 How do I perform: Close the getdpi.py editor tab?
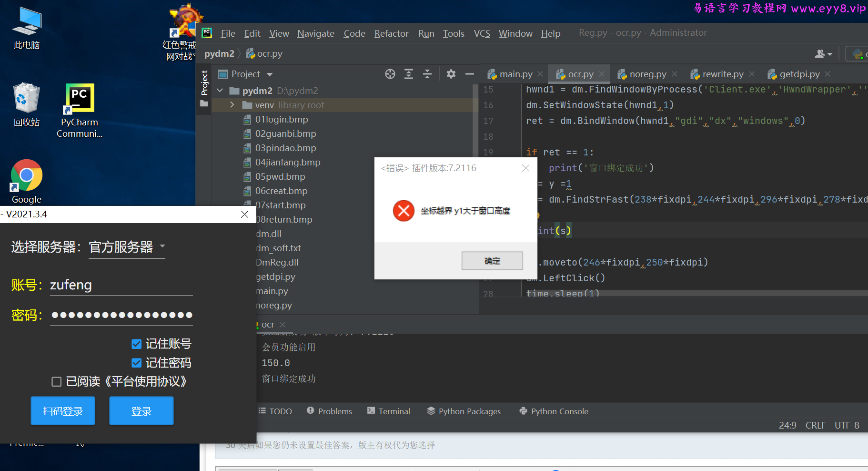click(x=828, y=74)
